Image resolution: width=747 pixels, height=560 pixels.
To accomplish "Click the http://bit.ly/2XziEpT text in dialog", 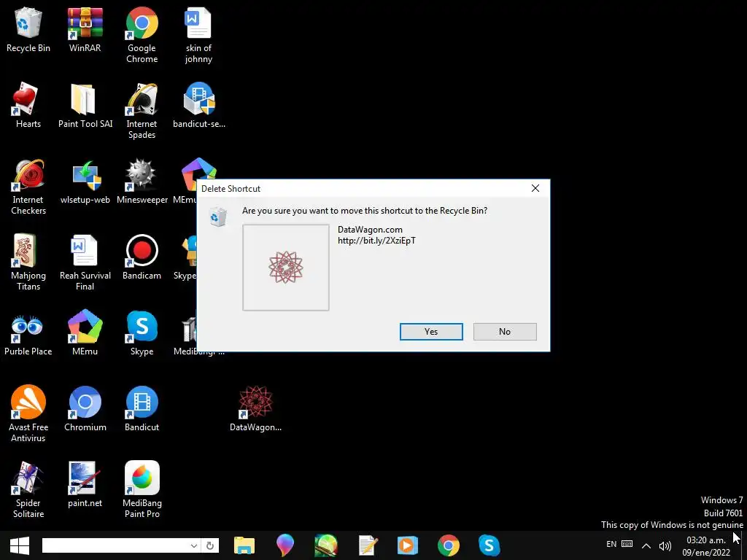I will tap(377, 241).
